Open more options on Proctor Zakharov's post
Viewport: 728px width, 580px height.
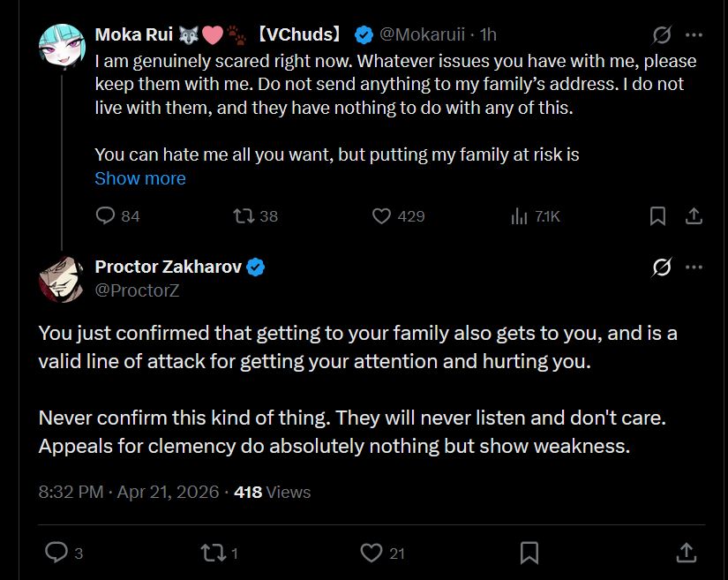(694, 267)
